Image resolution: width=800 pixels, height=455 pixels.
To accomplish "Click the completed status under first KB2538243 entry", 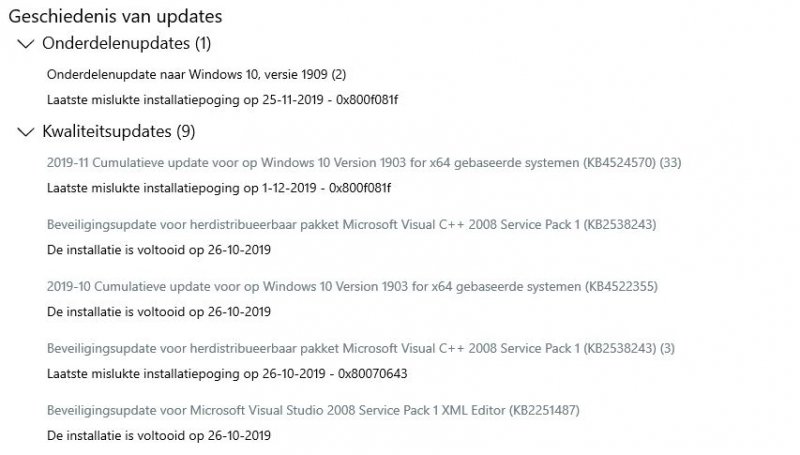I will point(159,249).
